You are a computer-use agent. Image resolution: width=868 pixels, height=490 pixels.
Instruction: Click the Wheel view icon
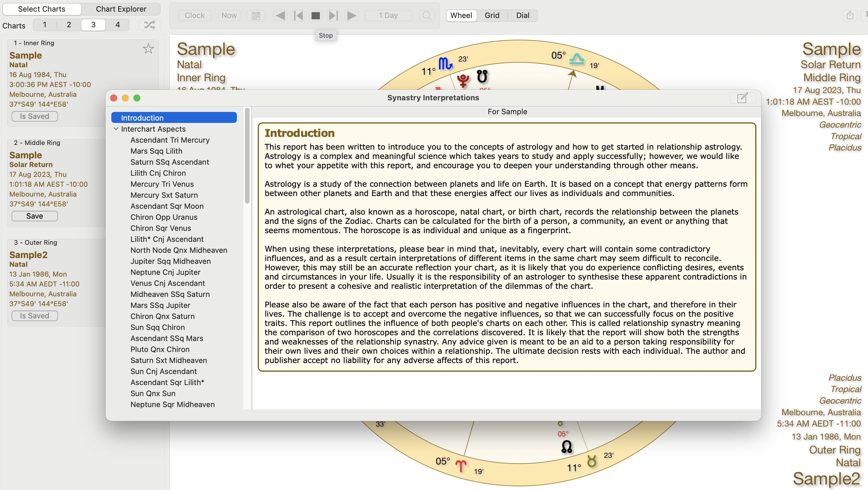pos(462,15)
